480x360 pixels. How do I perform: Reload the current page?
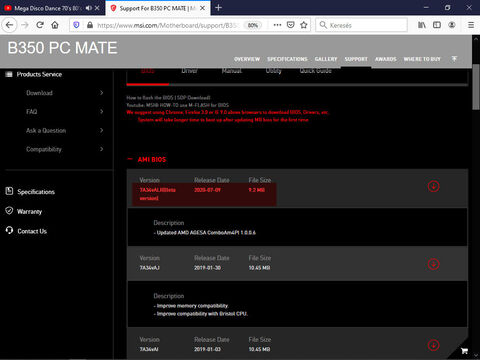(40, 25)
